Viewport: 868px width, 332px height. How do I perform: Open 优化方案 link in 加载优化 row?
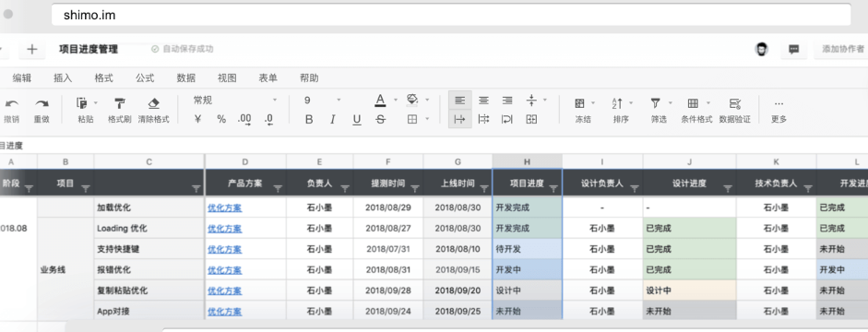pos(225,208)
